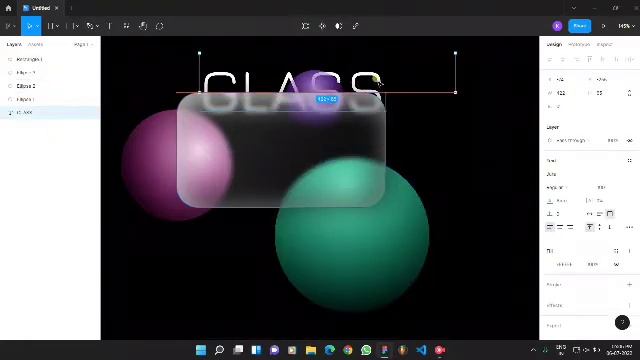Select the Text tool
640x360 pixels.
click(x=110, y=26)
